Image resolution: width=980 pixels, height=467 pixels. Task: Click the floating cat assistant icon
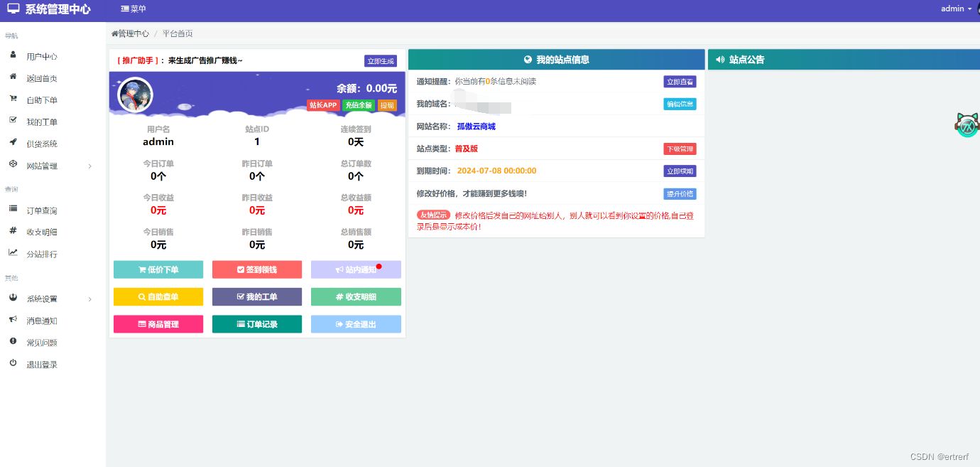point(967,124)
